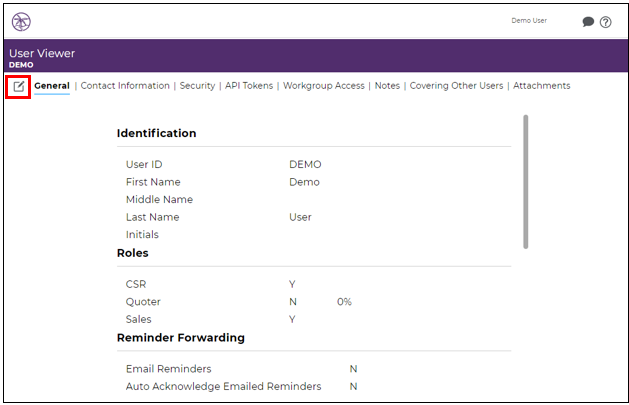Open the Notes tab

387,86
